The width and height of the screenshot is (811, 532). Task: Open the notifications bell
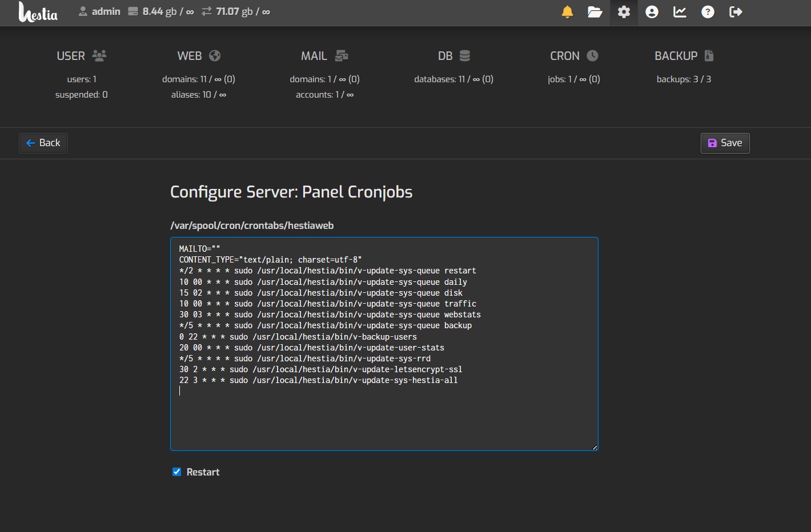click(567, 12)
